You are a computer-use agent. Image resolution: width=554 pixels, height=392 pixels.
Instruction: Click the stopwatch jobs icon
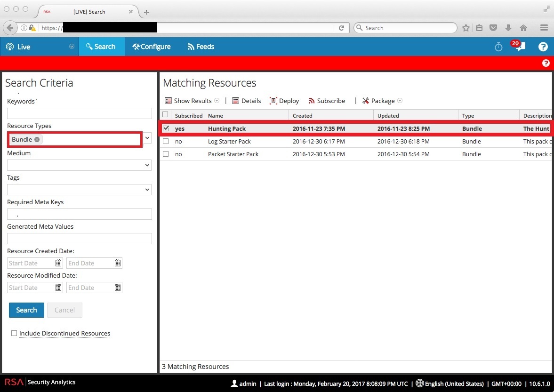pyautogui.click(x=498, y=47)
